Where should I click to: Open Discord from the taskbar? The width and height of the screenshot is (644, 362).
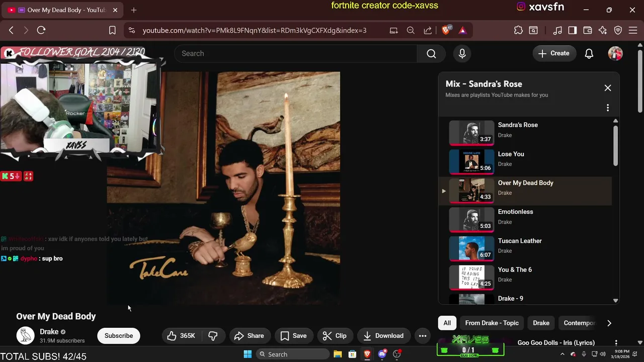382,354
